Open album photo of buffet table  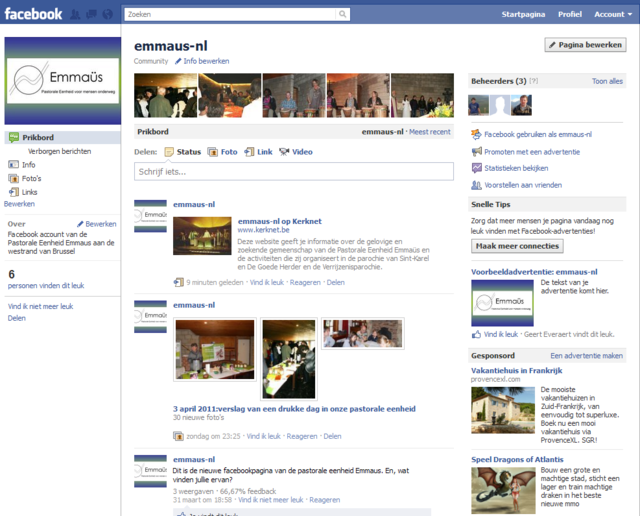289,359
